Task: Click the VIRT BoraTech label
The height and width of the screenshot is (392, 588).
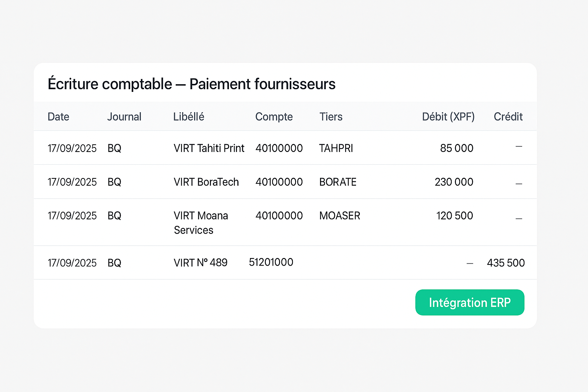Action: [206, 182]
